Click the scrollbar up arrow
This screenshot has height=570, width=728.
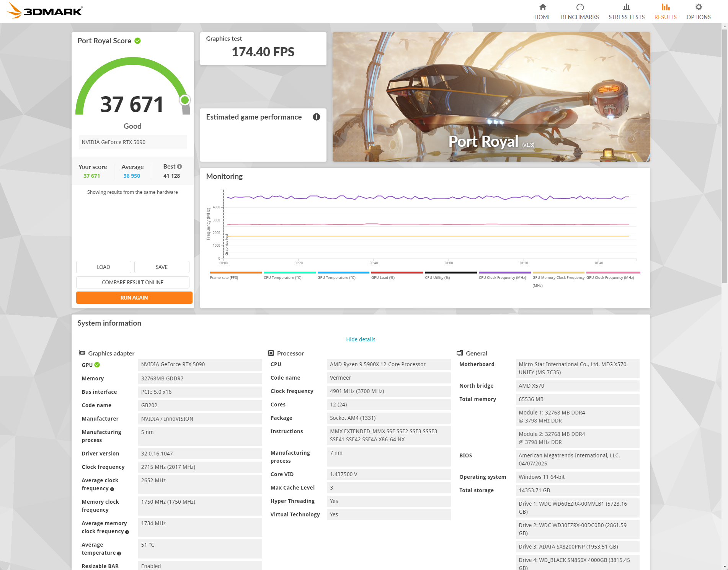(x=725, y=26)
